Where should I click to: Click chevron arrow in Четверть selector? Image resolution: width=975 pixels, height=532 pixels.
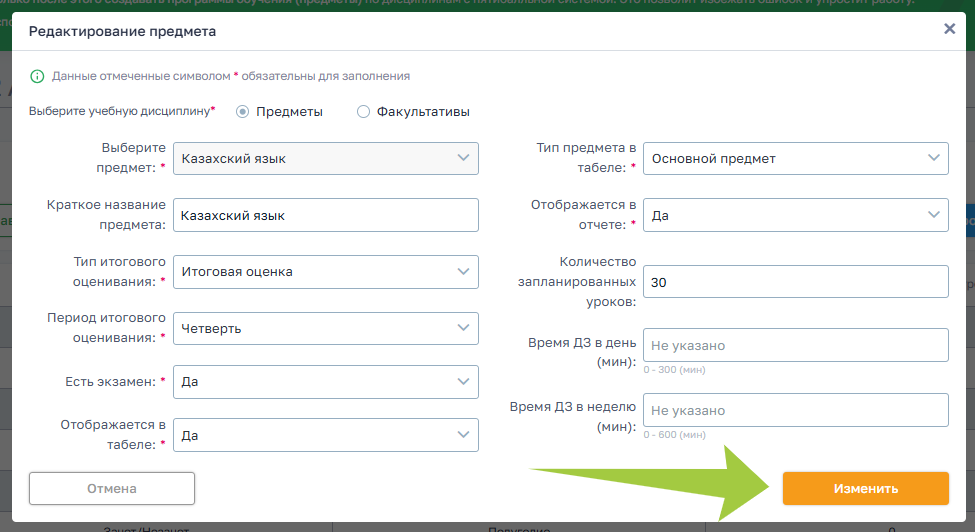[462, 328]
